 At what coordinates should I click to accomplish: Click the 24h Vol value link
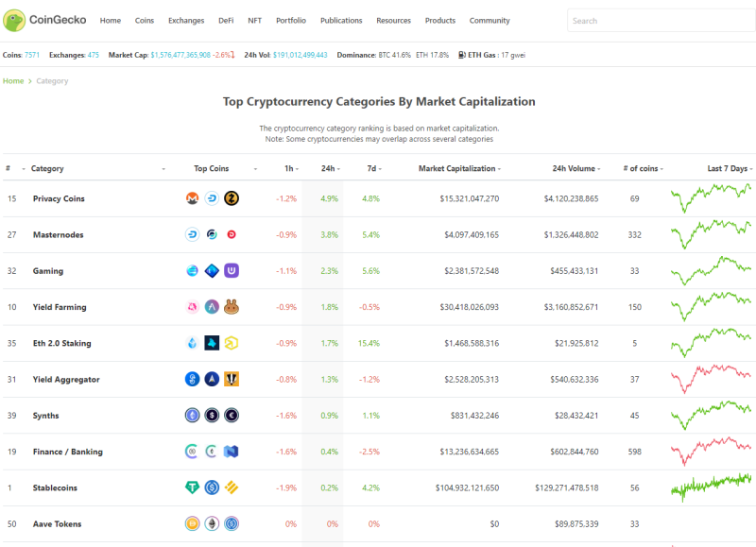tap(300, 55)
